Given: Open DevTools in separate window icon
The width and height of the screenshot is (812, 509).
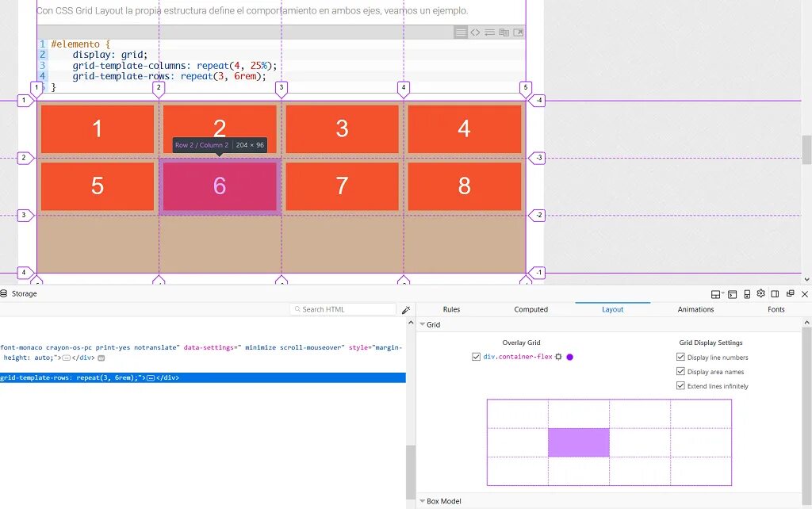Looking at the screenshot, I should [x=791, y=293].
